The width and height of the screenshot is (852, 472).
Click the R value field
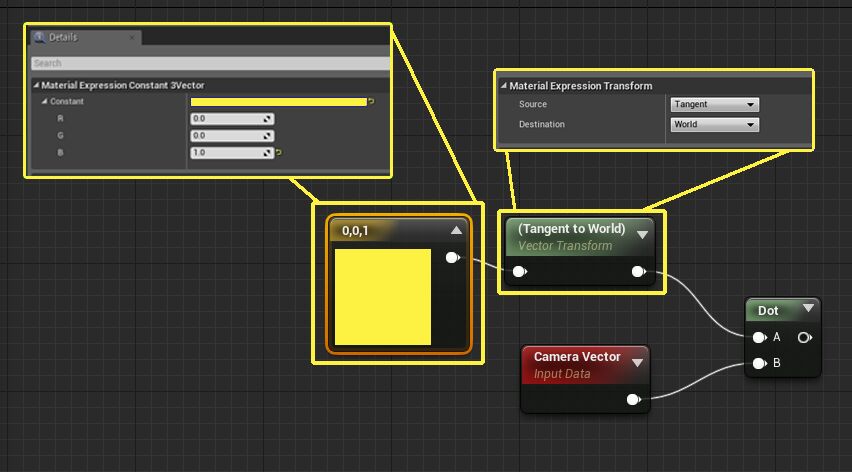232,118
